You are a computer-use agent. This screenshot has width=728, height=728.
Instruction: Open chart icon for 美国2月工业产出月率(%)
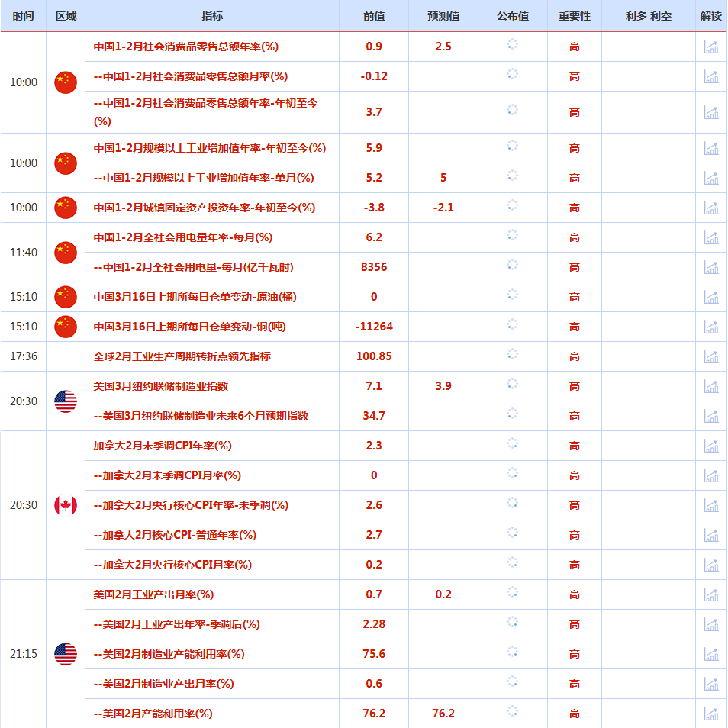click(710, 594)
